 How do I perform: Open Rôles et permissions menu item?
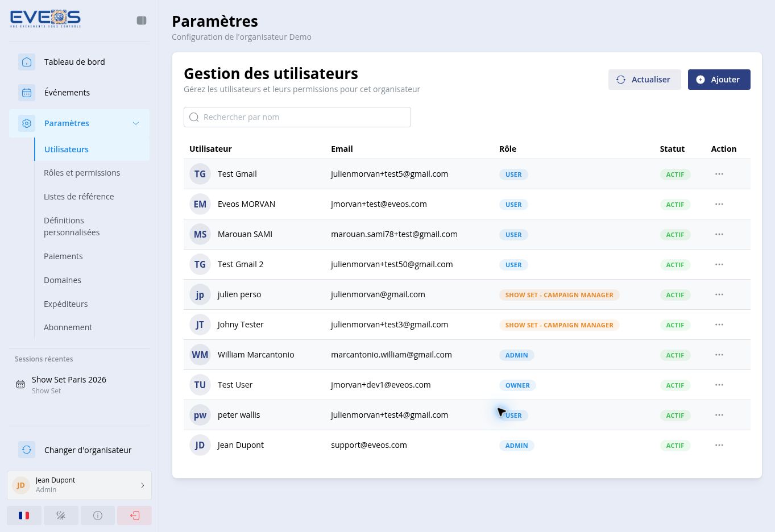coord(82,173)
